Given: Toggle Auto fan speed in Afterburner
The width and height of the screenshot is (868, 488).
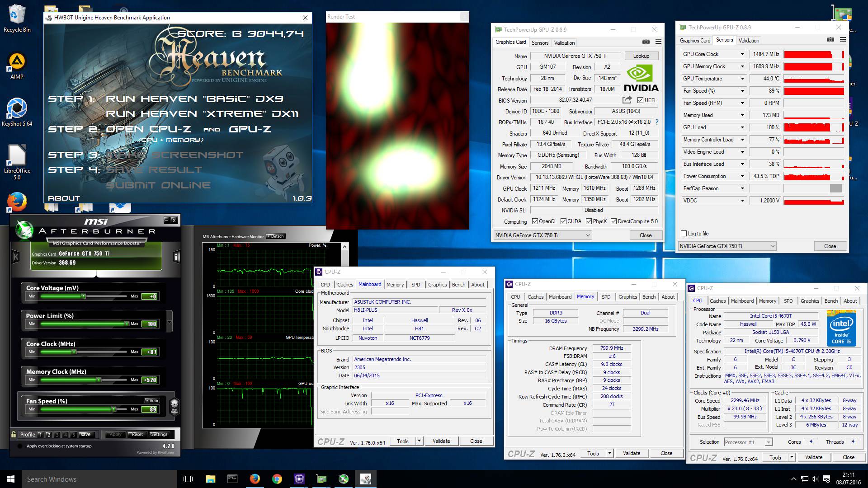Looking at the screenshot, I should pos(151,401).
